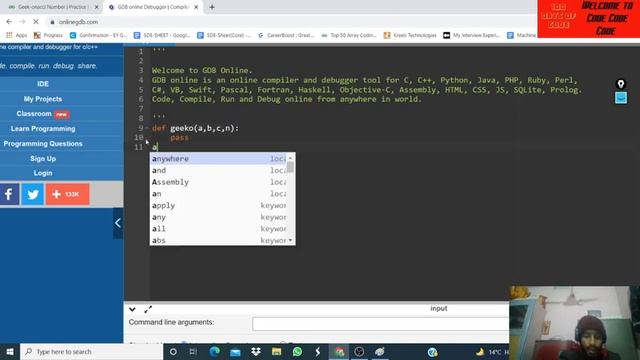This screenshot has width=640, height=360.
Task: Click the Facebook share icon
Action: 9,194
